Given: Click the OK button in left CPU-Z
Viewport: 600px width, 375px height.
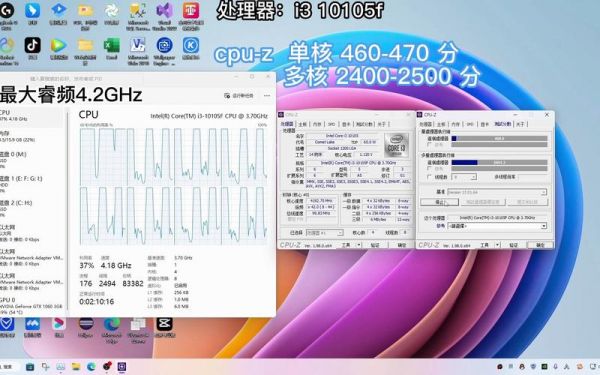Looking at the screenshot, I should (x=401, y=245).
